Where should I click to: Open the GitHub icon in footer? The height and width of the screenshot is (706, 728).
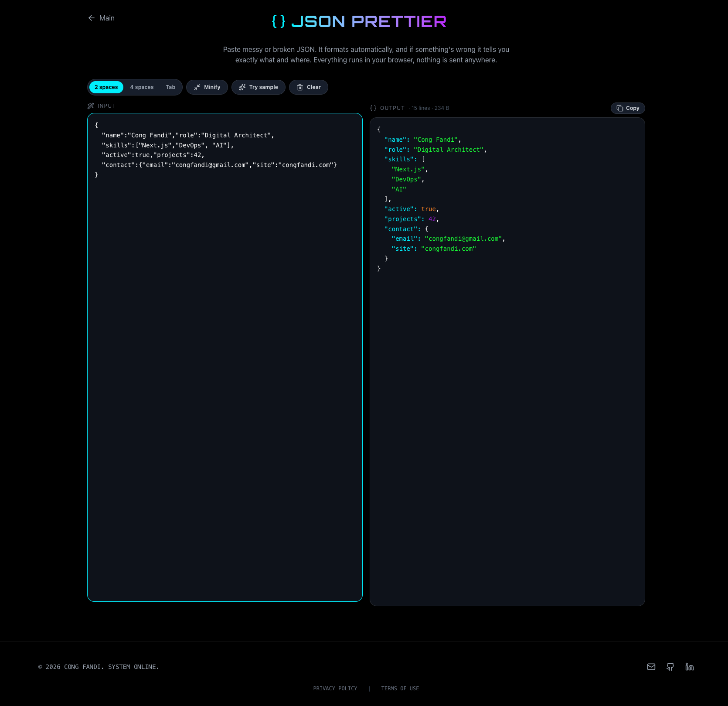tap(670, 667)
